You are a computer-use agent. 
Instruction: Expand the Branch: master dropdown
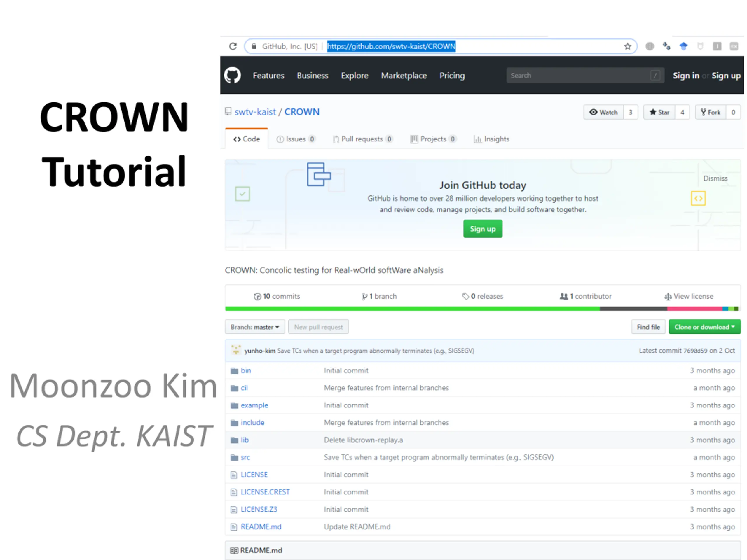[x=255, y=327]
